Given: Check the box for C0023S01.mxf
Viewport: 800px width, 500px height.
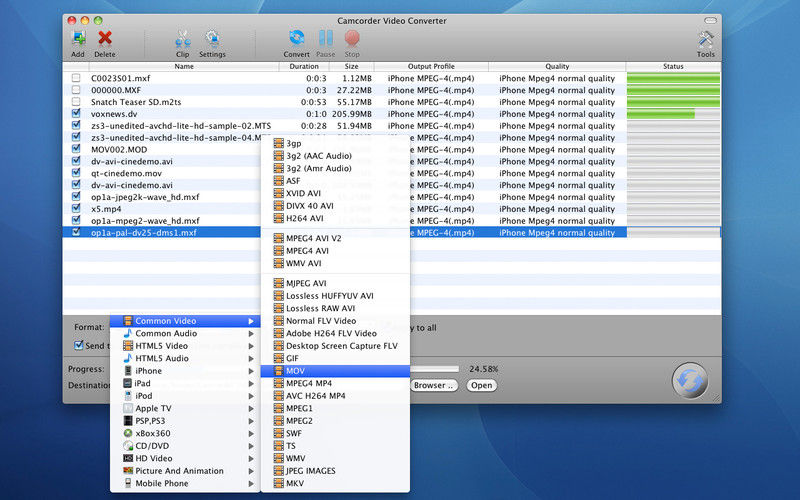Looking at the screenshot, I should pyautogui.click(x=76, y=78).
